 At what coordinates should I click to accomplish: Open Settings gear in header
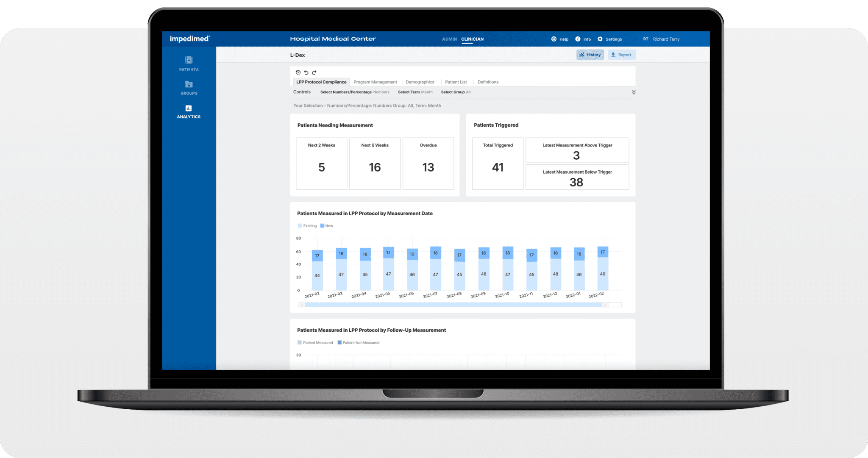click(600, 39)
